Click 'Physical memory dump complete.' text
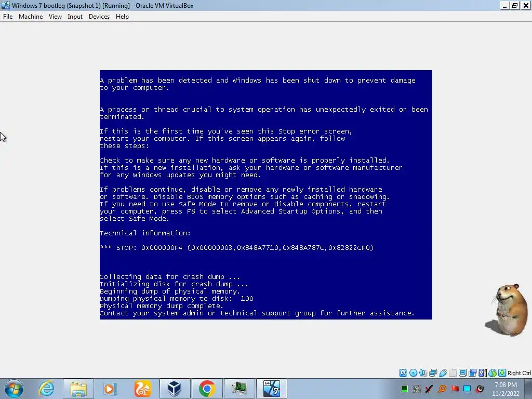This screenshot has height=399, width=532. pos(162,306)
